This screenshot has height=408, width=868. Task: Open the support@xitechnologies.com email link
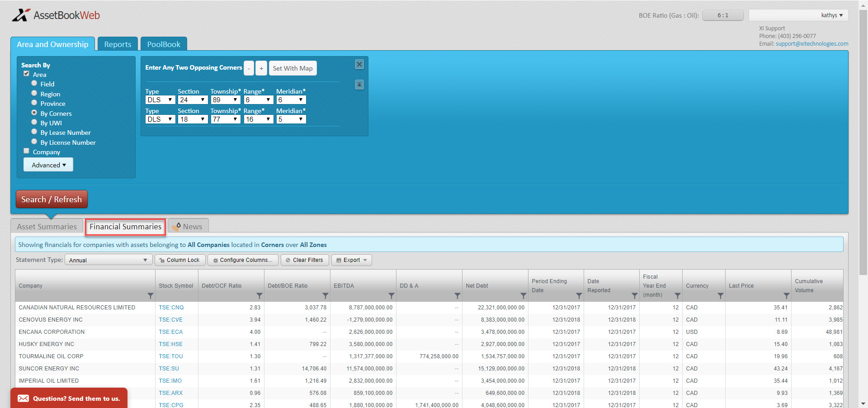point(812,44)
